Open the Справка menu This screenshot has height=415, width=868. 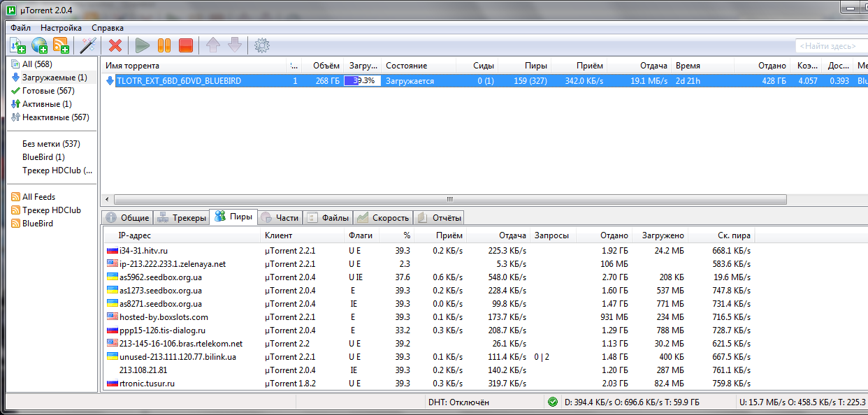point(108,28)
